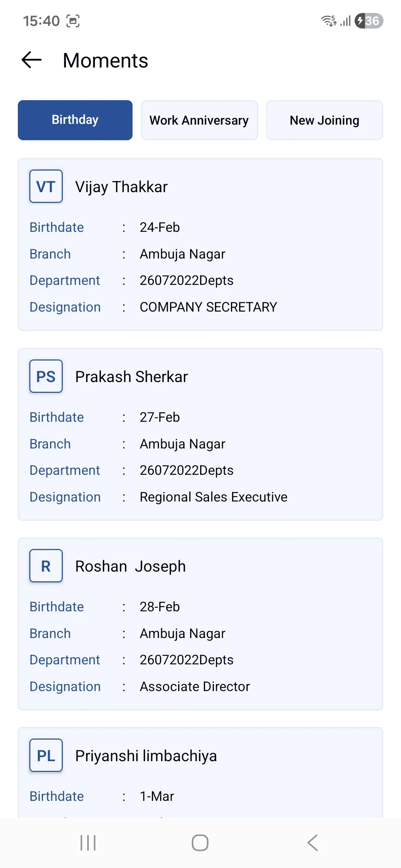Viewport: 401px width, 868px height.
Task: Open the New Joining tab
Action: (x=325, y=120)
